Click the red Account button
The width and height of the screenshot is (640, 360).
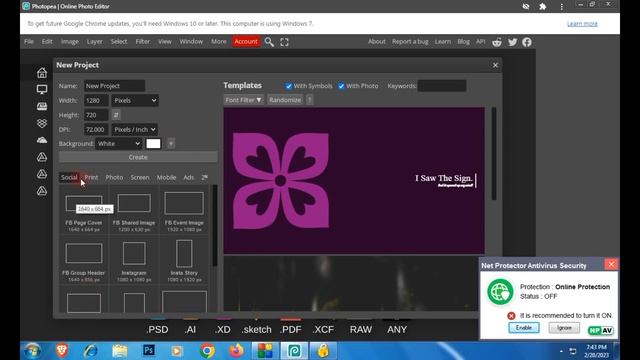point(246,42)
